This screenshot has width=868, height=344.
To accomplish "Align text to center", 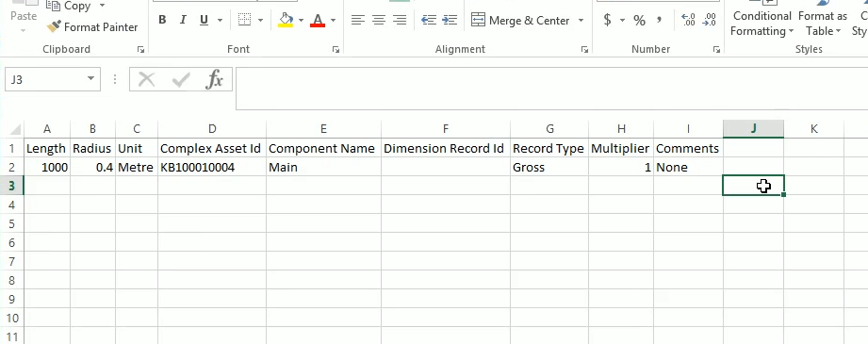I will point(379,21).
